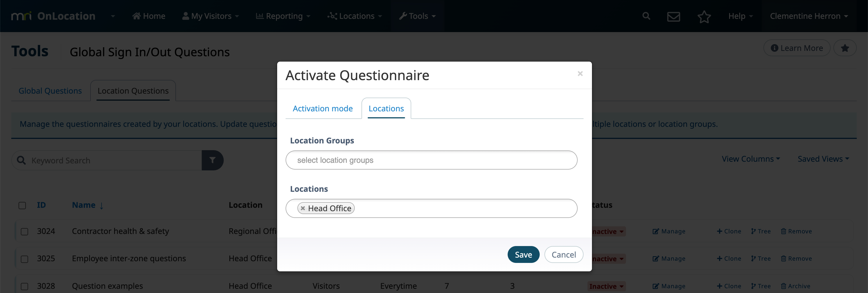The width and height of the screenshot is (868, 293).
Task: Open Tree for Employee inter-zone questions
Action: click(761, 259)
